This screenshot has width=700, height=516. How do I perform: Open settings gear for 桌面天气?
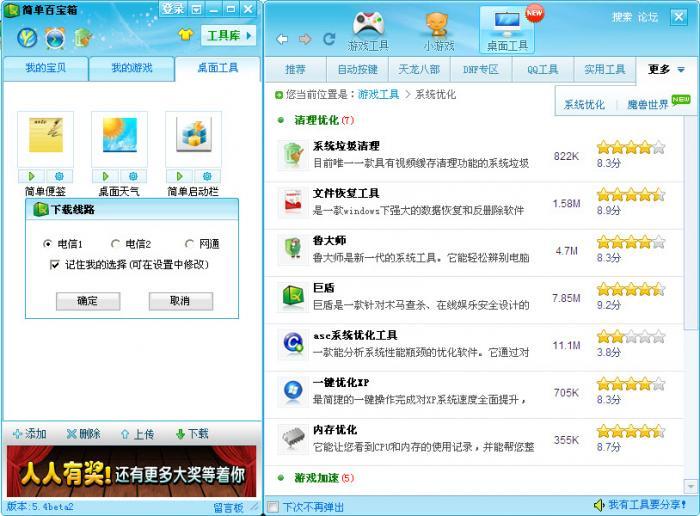click(133, 176)
